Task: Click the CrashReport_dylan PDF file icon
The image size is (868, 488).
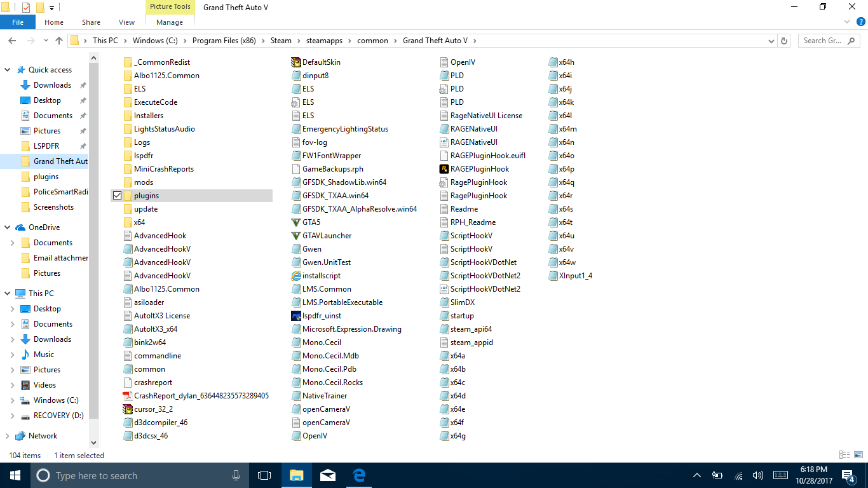Action: (128, 396)
